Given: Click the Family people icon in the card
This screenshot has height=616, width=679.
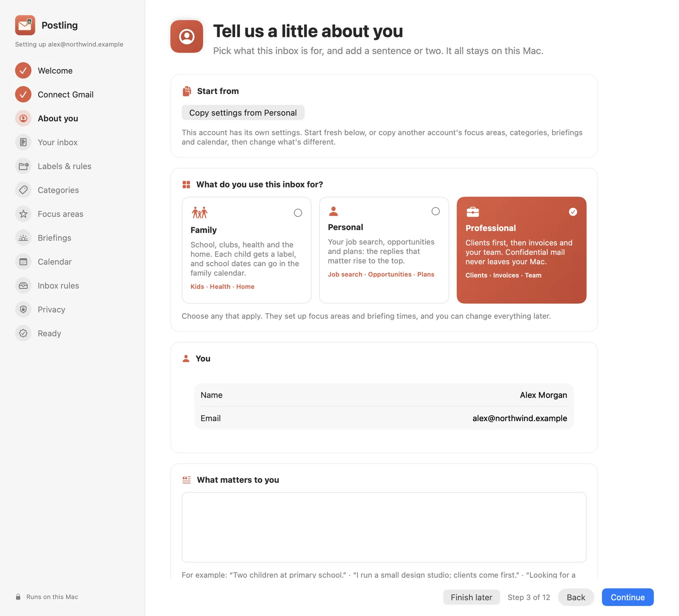Looking at the screenshot, I should (x=199, y=212).
